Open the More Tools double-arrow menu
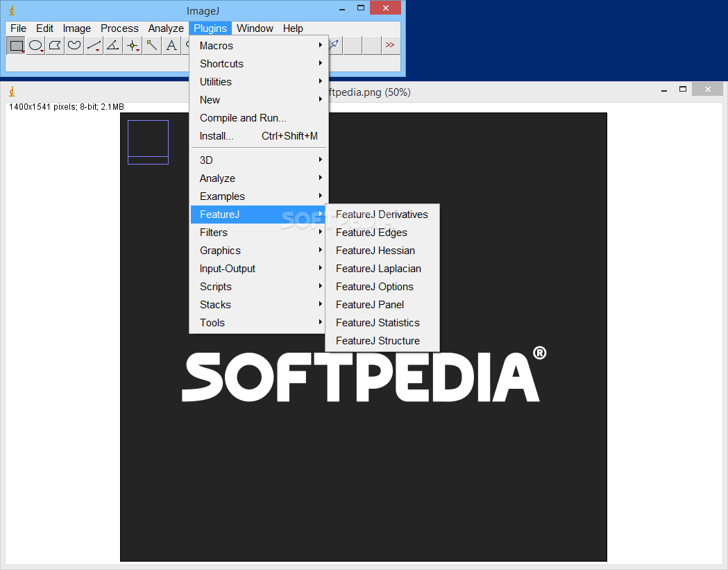The height and width of the screenshot is (570, 728). click(391, 45)
